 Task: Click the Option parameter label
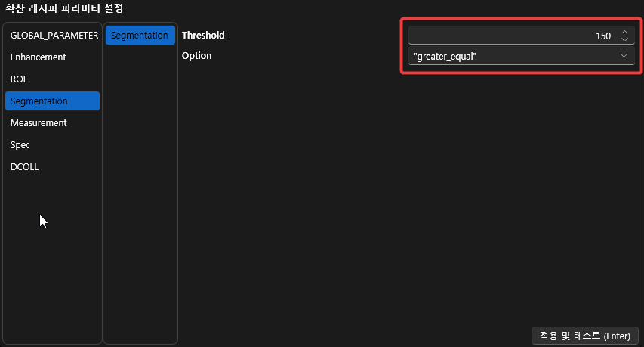[197, 56]
